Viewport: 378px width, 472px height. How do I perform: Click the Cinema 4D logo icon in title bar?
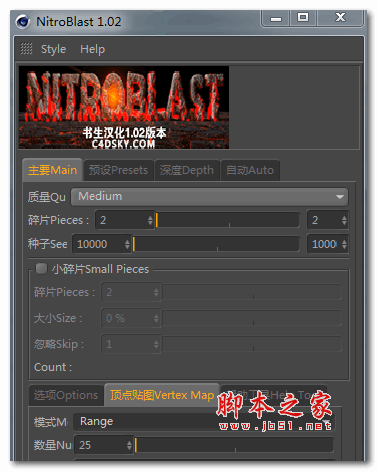tap(23, 22)
